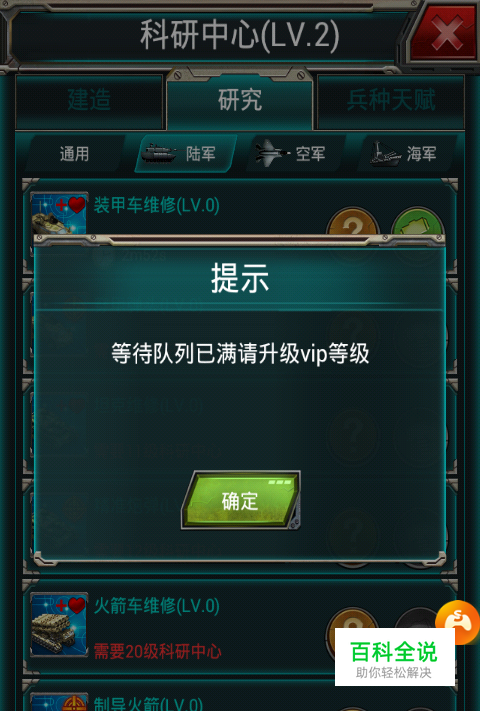Open the 兵种天赋 tab

click(x=391, y=100)
